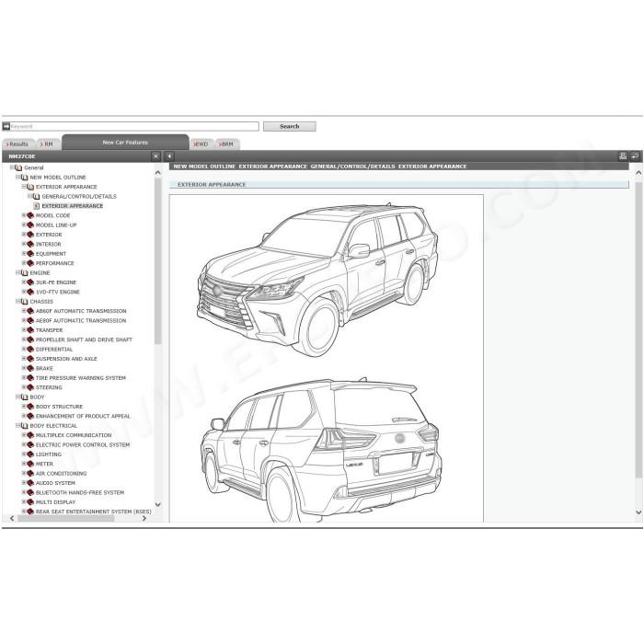Click the keyword icon beside search field
The image size is (644, 644).
coord(6,126)
